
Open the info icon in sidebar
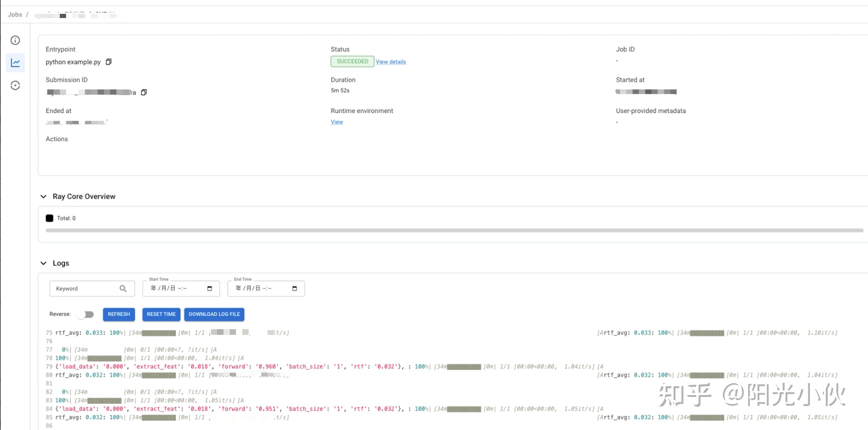coord(15,40)
